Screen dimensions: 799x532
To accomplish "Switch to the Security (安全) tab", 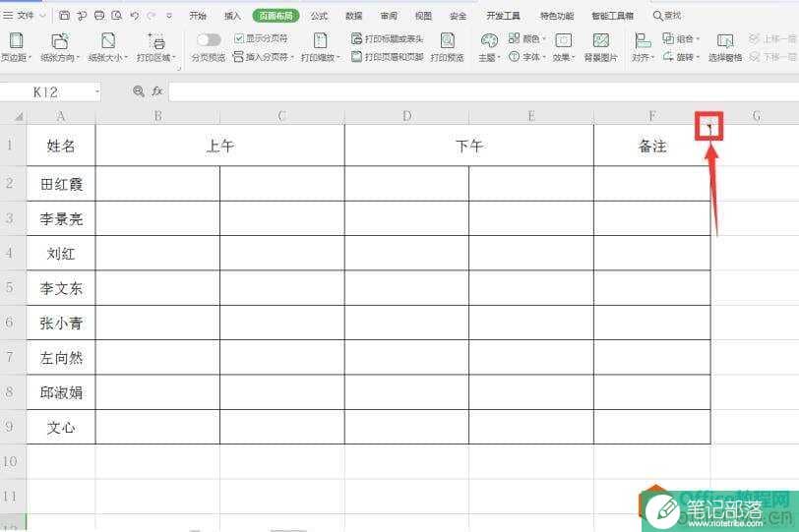I will pos(459,16).
